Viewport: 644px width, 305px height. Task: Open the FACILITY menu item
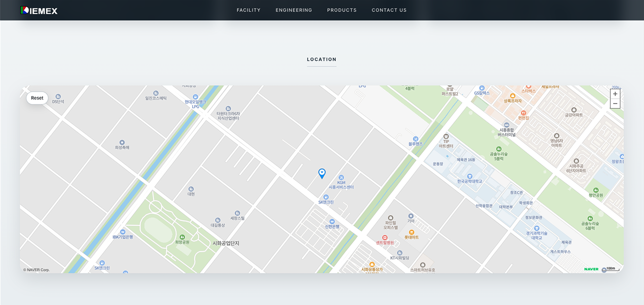pos(248,10)
